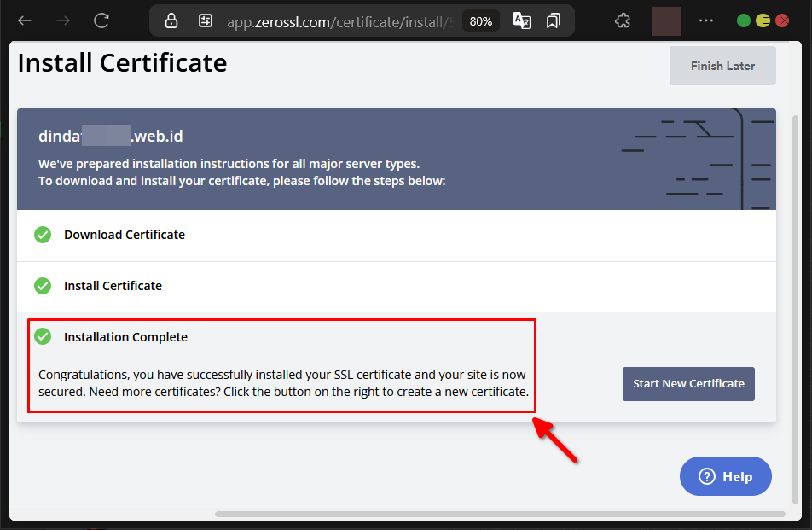Click the zerossl.com URL in the address bar

340,21
